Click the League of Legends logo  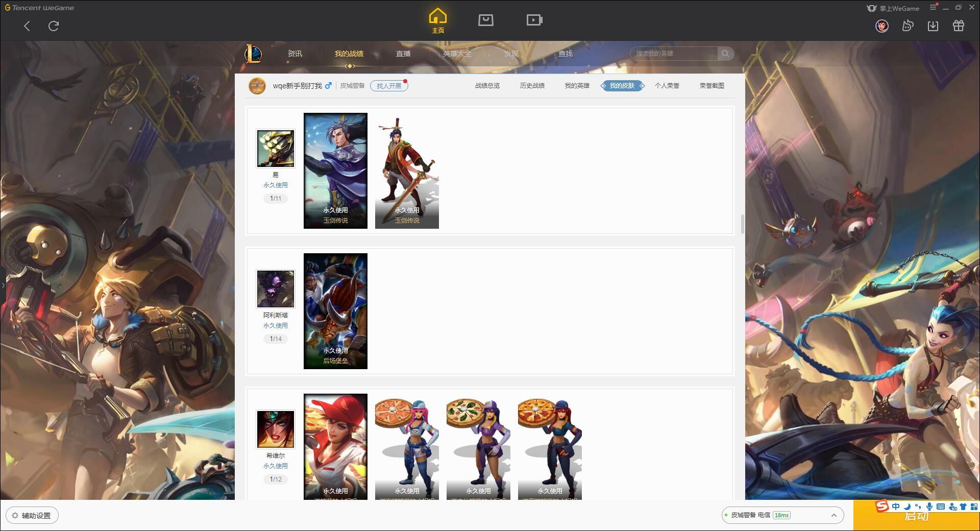253,54
